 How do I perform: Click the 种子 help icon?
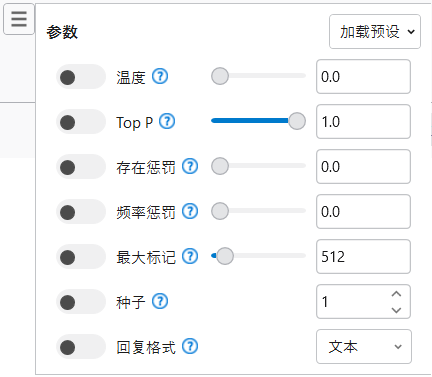click(160, 301)
